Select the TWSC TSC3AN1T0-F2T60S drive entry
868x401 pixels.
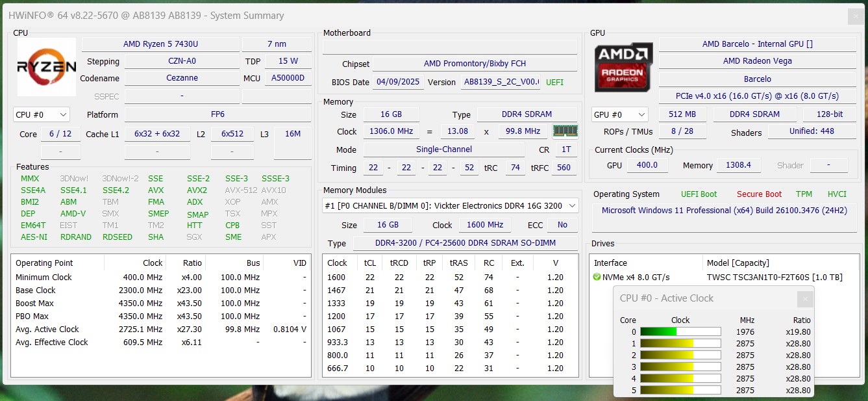click(x=775, y=278)
